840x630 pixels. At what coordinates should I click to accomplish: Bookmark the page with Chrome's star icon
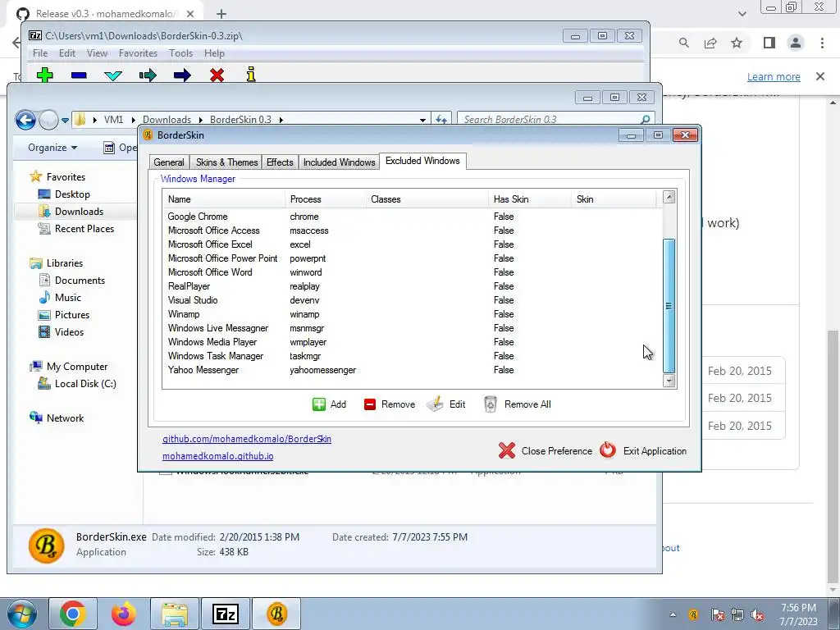click(x=737, y=43)
